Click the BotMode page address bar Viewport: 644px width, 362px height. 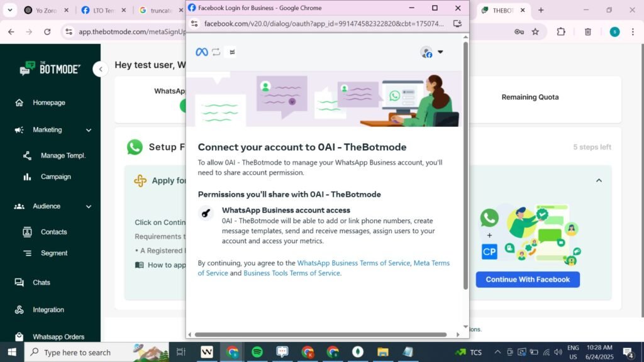tap(131, 31)
